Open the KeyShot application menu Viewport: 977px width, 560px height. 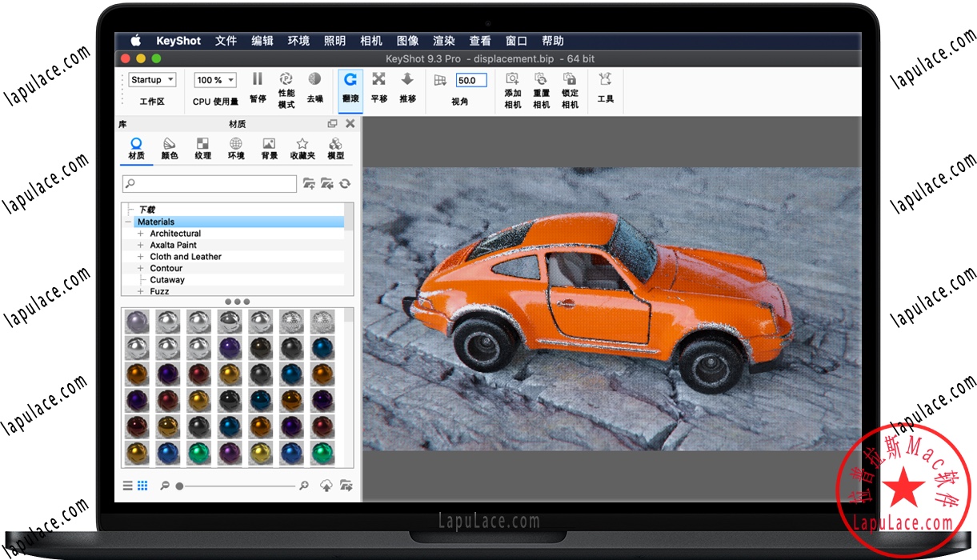178,41
